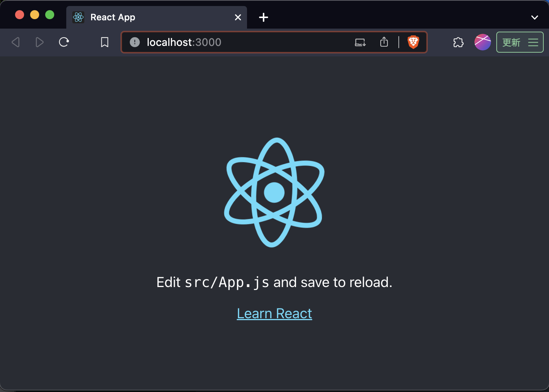Click the React favicon on the tab
The width and height of the screenshot is (549, 392).
78,17
